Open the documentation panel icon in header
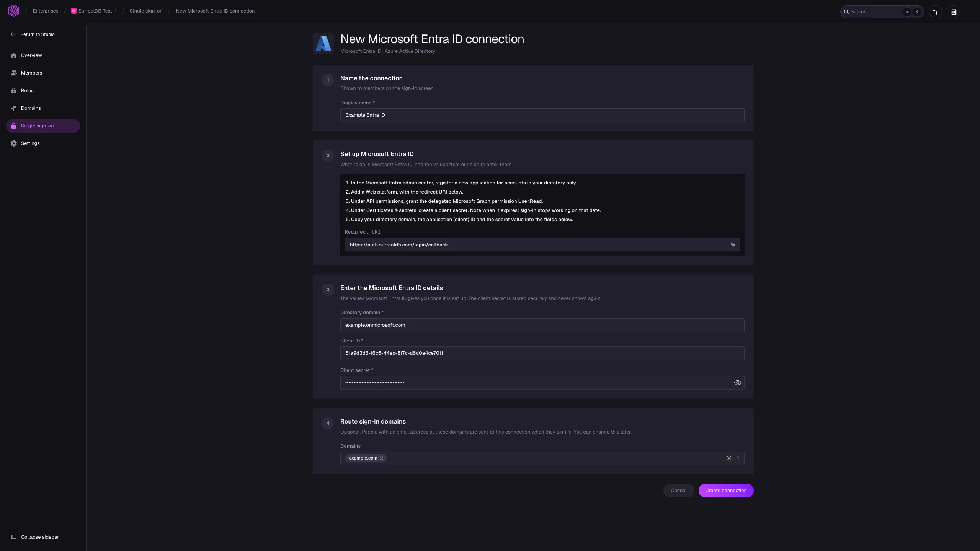Screen dimensions: 980x551 click(953, 12)
